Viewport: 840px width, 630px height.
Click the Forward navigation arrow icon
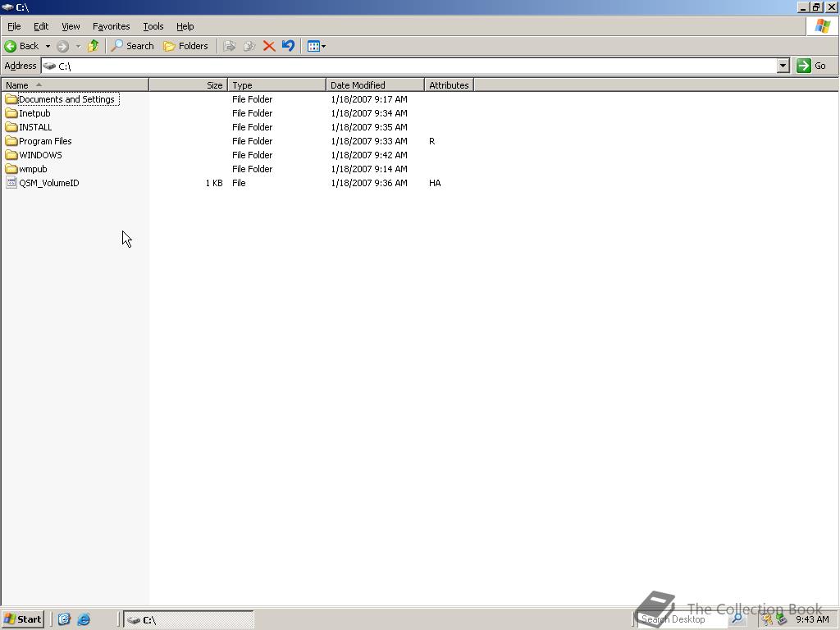click(62, 47)
